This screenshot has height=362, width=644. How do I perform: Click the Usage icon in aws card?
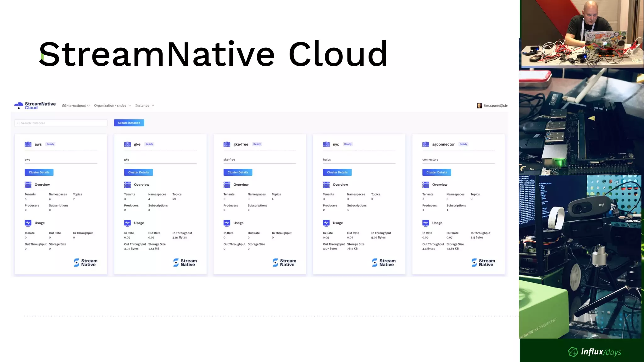[x=28, y=223]
